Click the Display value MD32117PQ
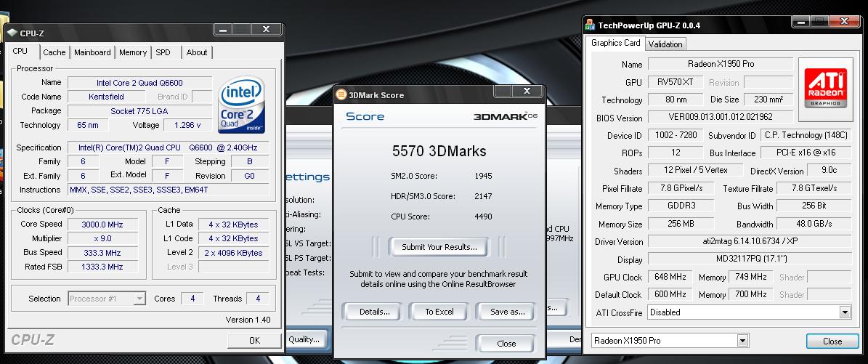This screenshot has width=868, height=364. tap(750, 259)
